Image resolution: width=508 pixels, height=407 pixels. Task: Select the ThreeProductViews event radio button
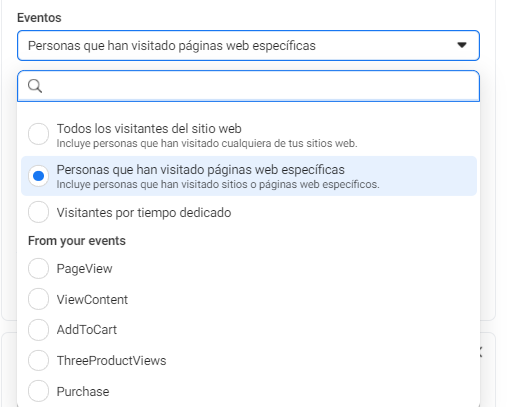[38, 360]
